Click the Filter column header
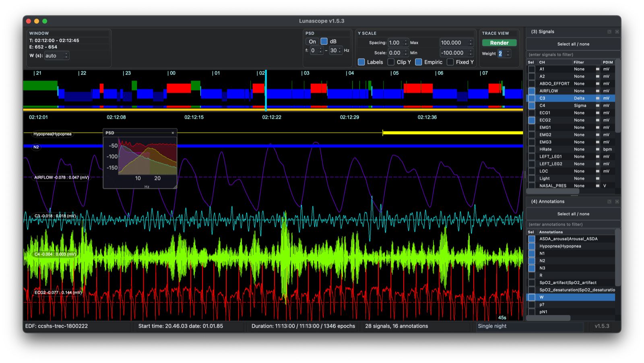Screen dimensions: 644x363 point(586,62)
